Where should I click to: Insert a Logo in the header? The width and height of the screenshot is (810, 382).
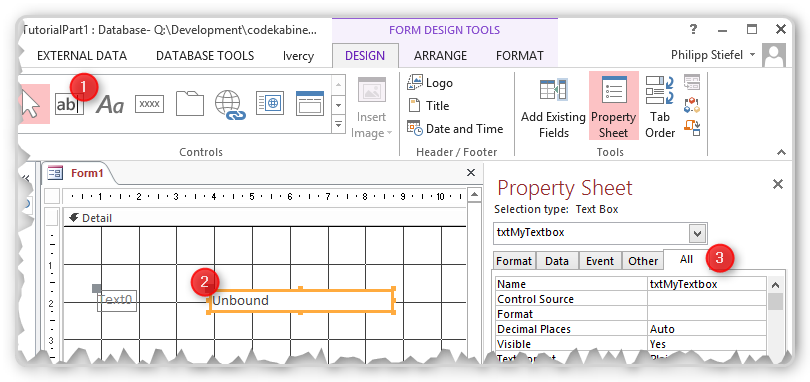[430, 83]
